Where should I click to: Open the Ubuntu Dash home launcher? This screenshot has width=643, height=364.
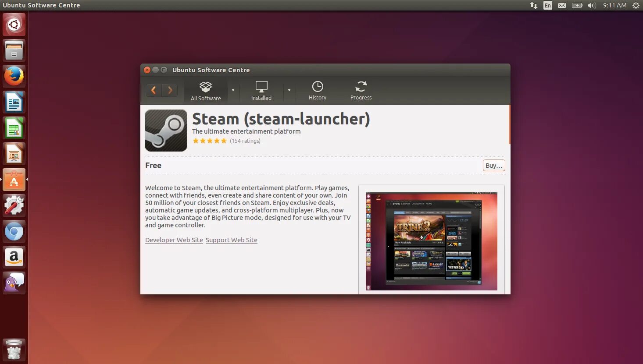[x=14, y=25]
